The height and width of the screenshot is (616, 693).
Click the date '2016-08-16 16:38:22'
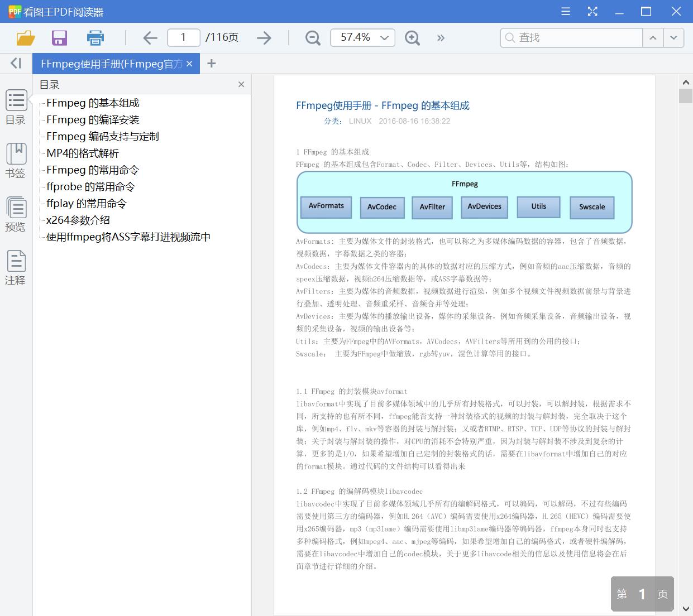click(x=414, y=121)
